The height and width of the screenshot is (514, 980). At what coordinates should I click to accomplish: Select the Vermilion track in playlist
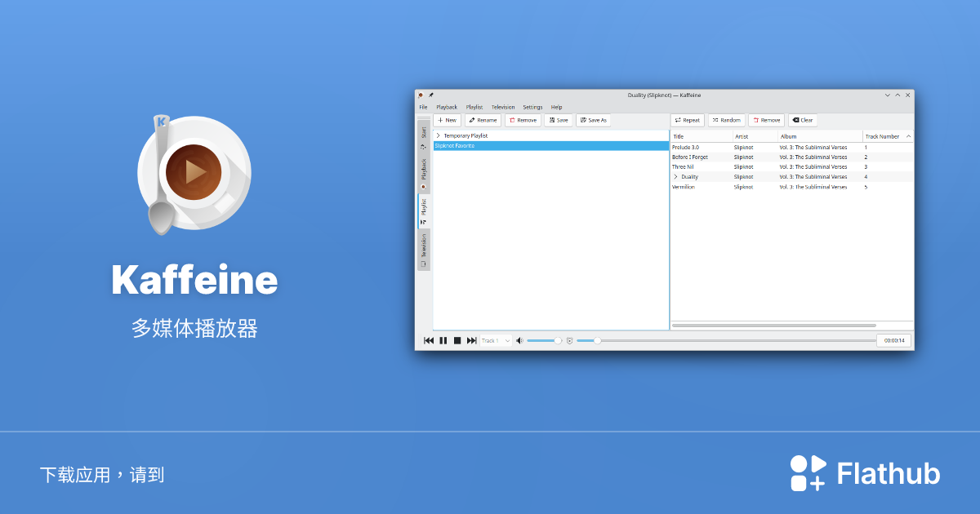click(x=683, y=187)
